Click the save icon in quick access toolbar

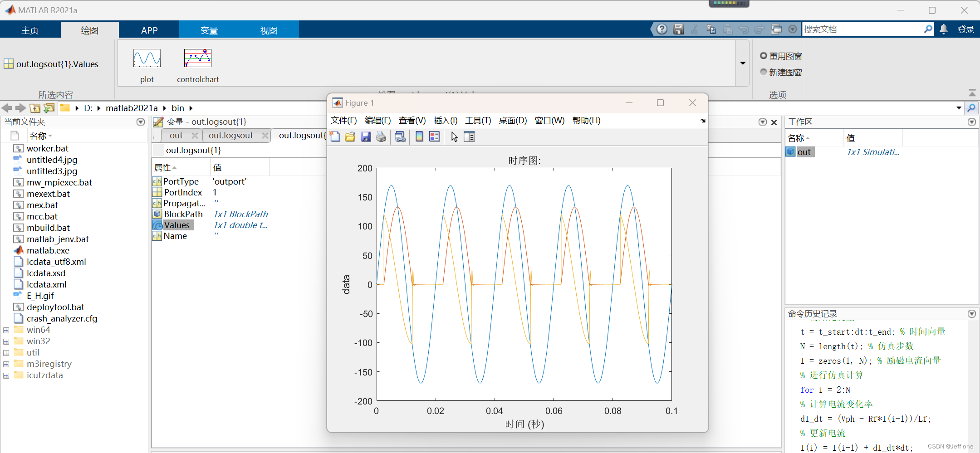coord(678,29)
